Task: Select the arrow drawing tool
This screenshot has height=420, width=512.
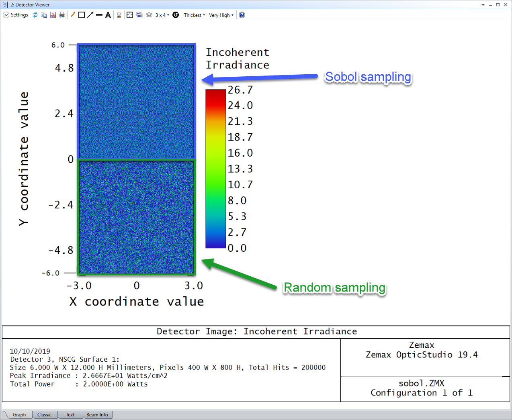Action: pyautogui.click(x=90, y=15)
